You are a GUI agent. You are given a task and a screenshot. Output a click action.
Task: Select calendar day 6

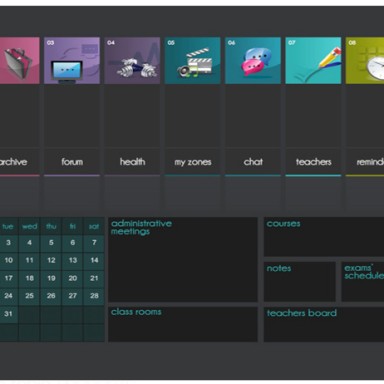tap(73, 243)
